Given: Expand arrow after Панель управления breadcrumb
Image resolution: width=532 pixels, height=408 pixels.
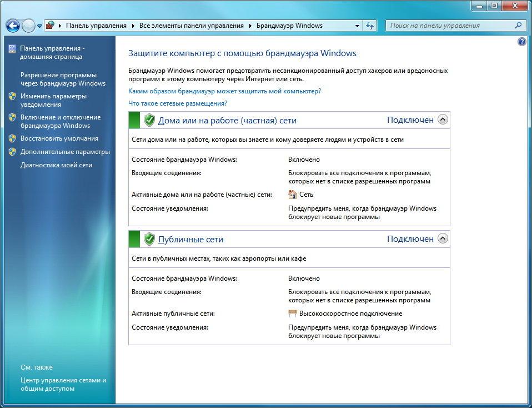Looking at the screenshot, I should click(133, 26).
